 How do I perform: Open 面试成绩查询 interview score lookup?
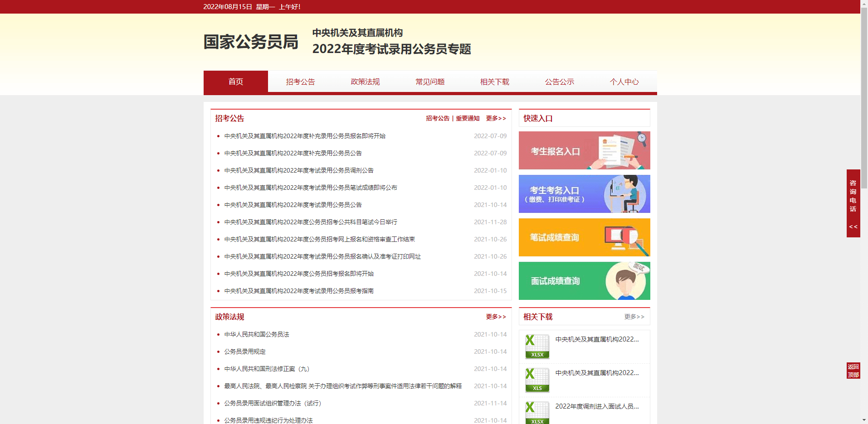584,281
